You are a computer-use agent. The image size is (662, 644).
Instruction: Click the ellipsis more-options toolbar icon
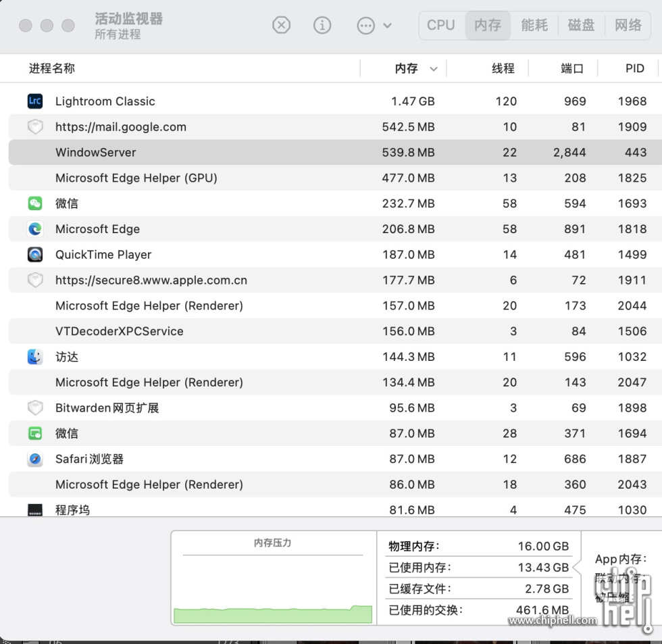coord(365,25)
